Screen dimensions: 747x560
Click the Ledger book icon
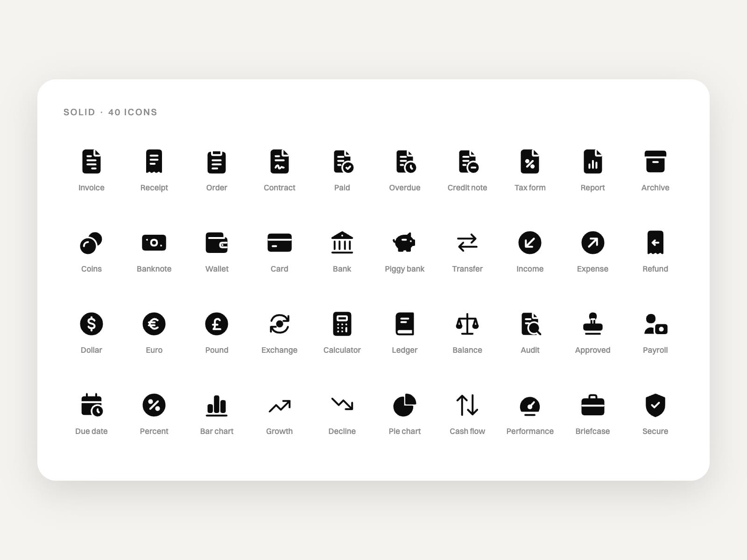(x=405, y=324)
